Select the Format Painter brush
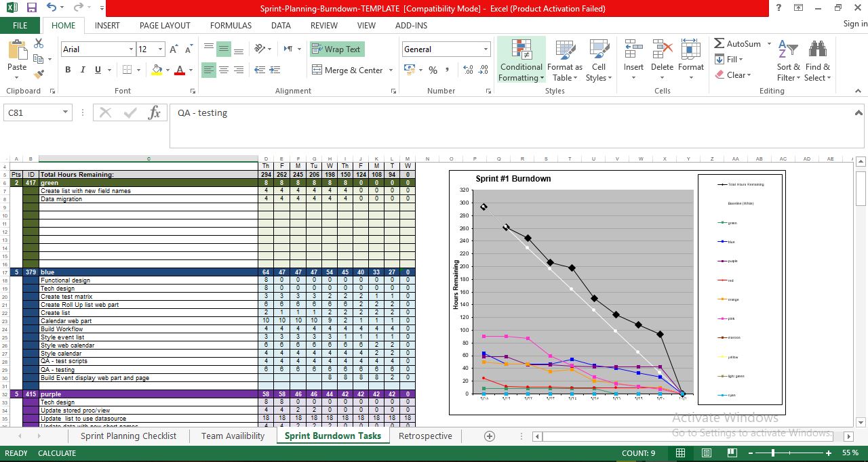 point(39,74)
